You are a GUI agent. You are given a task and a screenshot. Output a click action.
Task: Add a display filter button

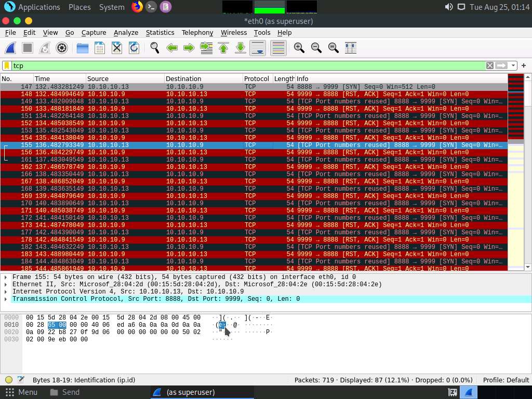pos(524,65)
